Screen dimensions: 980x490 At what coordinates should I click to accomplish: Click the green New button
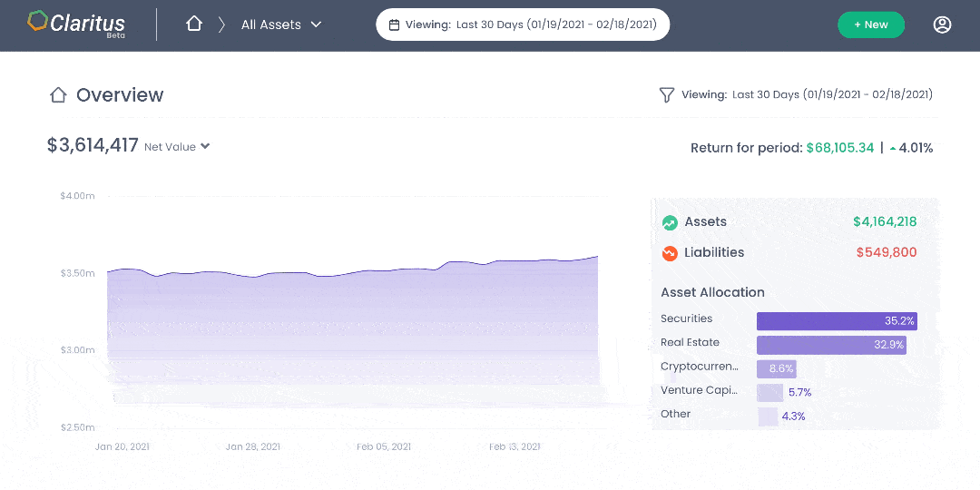pyautogui.click(x=870, y=24)
